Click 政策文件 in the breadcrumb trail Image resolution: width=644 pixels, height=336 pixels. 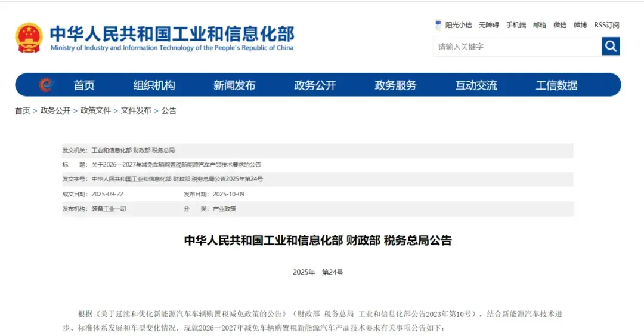(x=95, y=110)
